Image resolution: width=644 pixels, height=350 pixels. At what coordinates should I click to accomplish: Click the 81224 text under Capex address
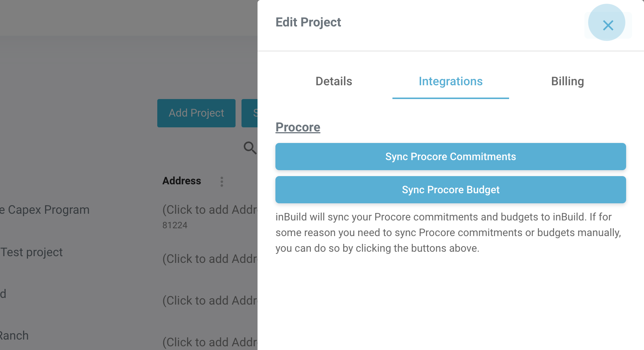click(x=175, y=226)
